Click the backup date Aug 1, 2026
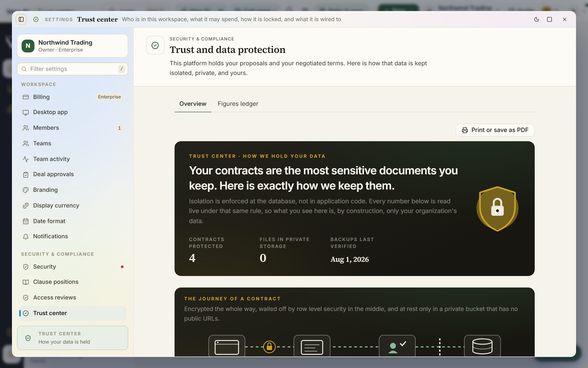 click(x=350, y=259)
